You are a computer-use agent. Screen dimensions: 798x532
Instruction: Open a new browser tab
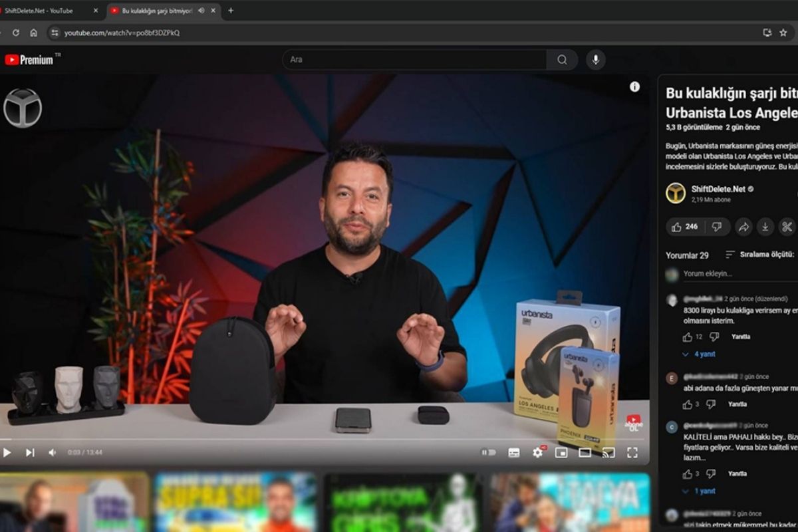pos(231,11)
